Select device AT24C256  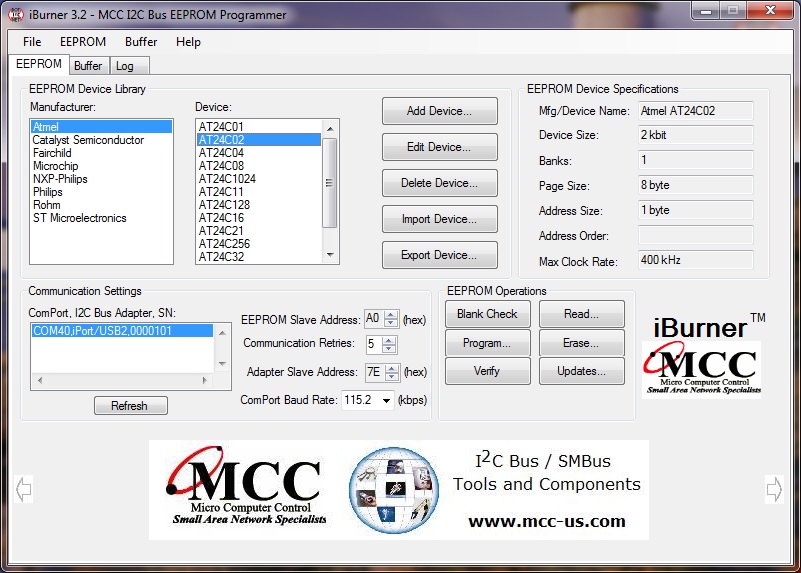coord(260,244)
